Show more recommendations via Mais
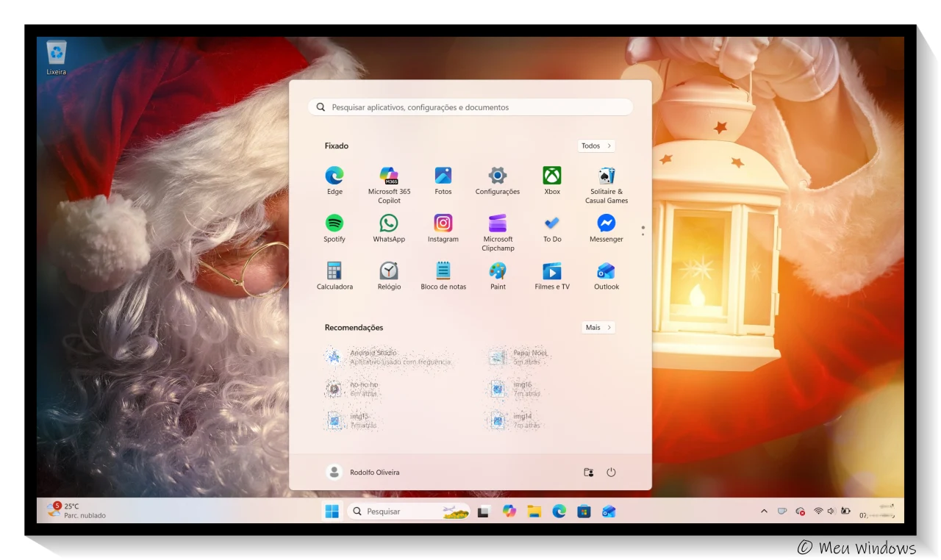The image size is (941, 560). click(x=598, y=327)
